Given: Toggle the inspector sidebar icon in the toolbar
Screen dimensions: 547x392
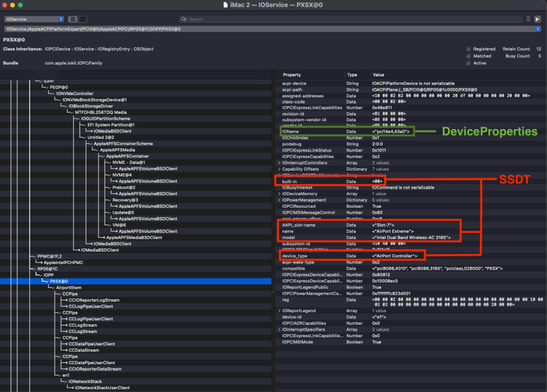Looking at the screenshot, I should (538, 19).
